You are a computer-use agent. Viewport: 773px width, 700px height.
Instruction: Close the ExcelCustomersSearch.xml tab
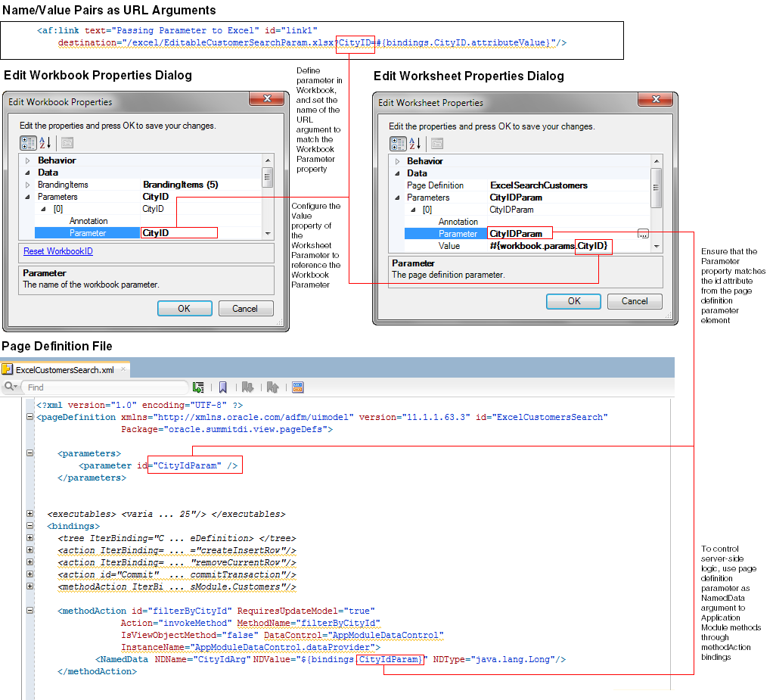click(123, 369)
